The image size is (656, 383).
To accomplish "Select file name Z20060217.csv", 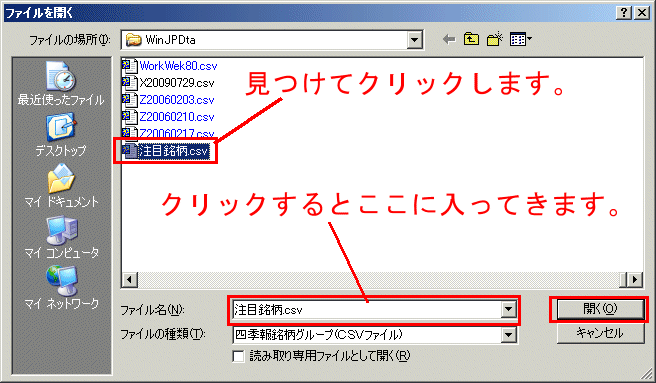I will 177,133.
